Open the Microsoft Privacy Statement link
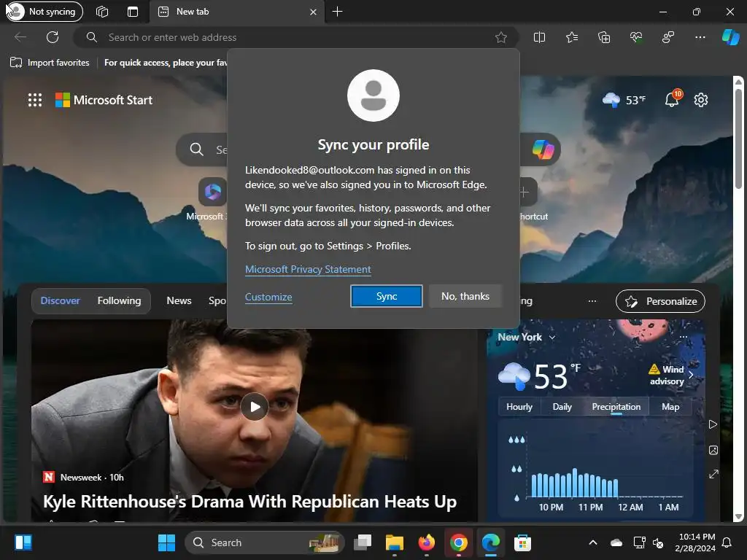Image resolution: width=747 pixels, height=560 pixels. (x=308, y=270)
